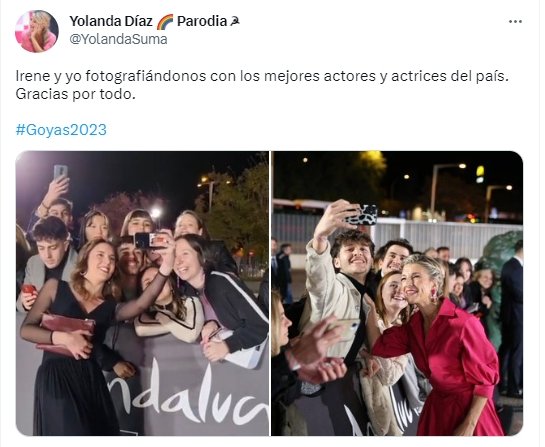
Task: Open the three-dot more options menu
Action: coord(515,22)
